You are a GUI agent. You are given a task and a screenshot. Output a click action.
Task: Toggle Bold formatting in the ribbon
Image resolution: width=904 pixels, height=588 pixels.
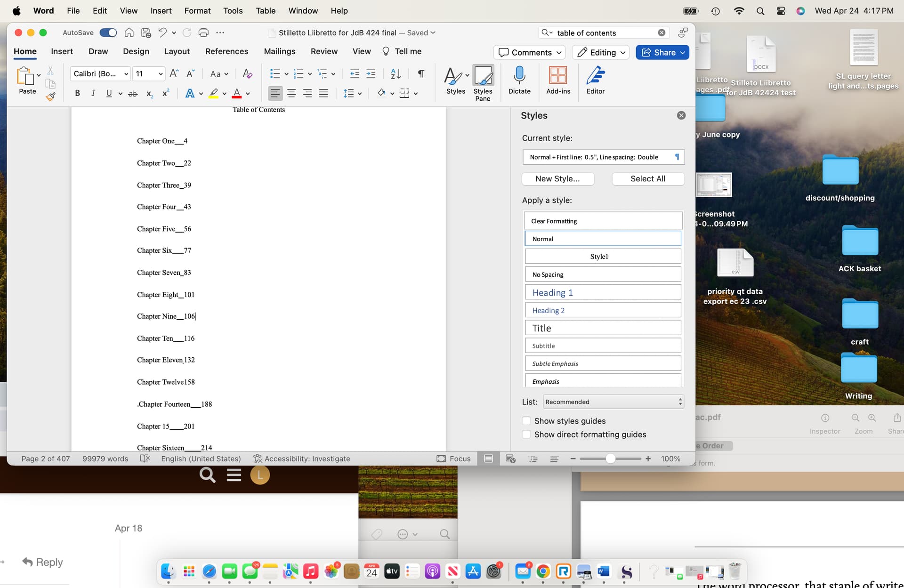[x=77, y=93]
